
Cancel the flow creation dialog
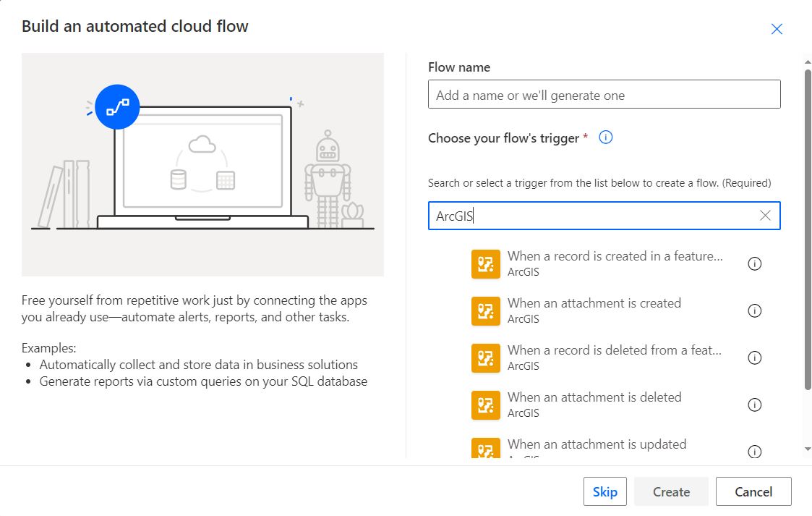(753, 491)
